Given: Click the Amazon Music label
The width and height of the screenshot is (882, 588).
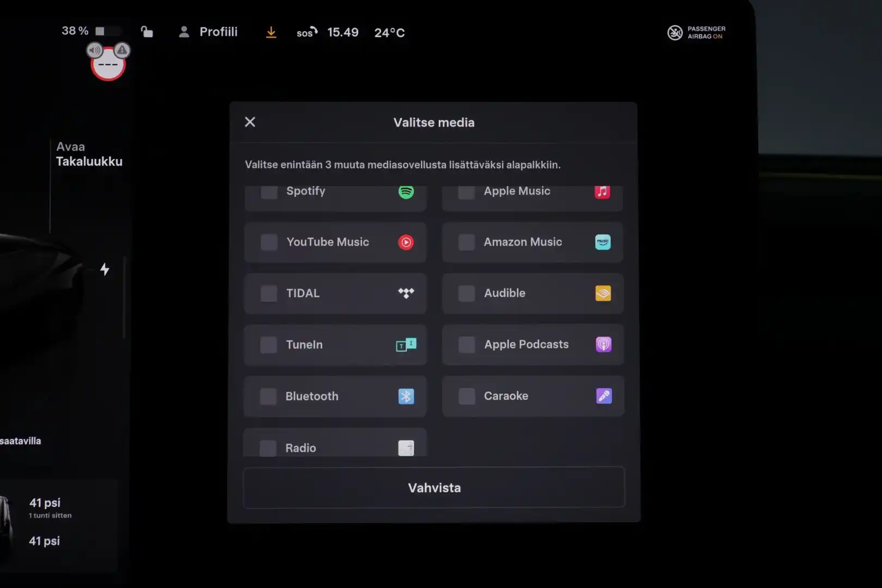Looking at the screenshot, I should [x=523, y=242].
